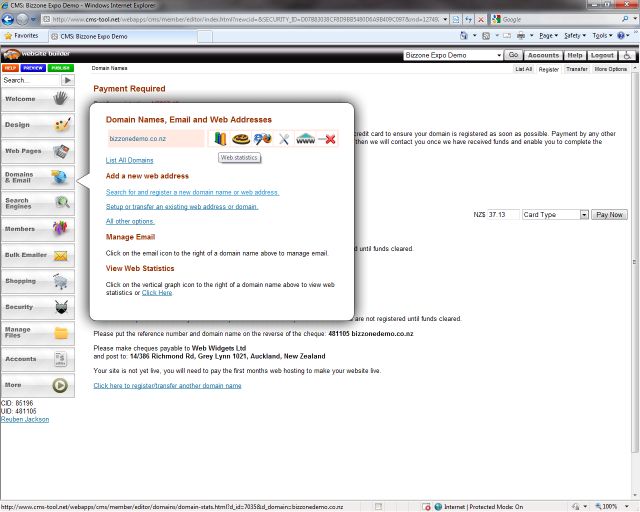Screen dimensions: 640x512
Task: Click the Web statistics graph icon
Action: tap(220, 139)
